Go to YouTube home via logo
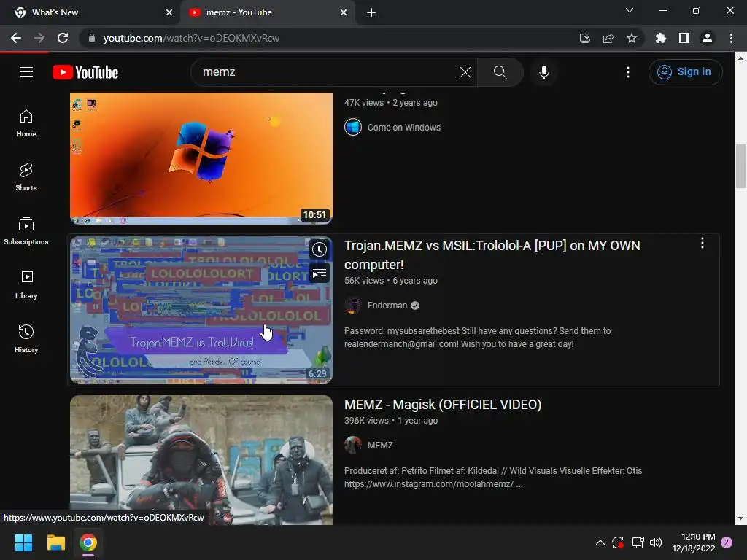The width and height of the screenshot is (747, 560). tap(85, 72)
